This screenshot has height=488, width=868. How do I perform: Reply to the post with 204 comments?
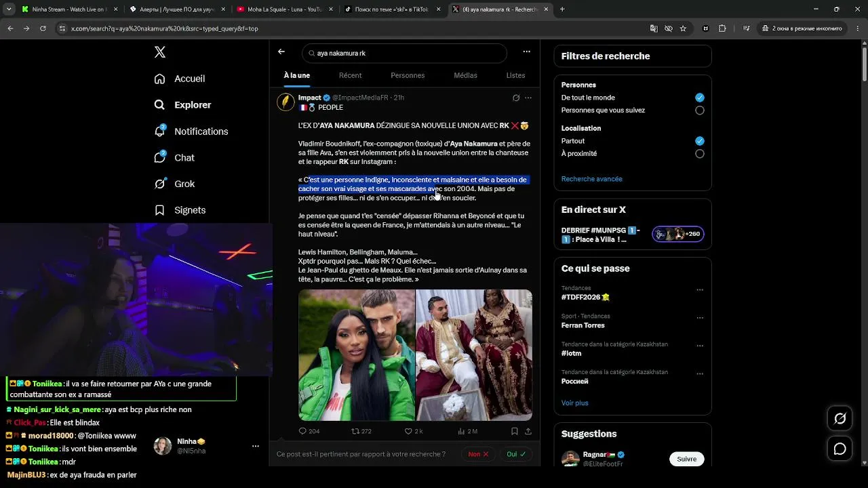pos(309,431)
